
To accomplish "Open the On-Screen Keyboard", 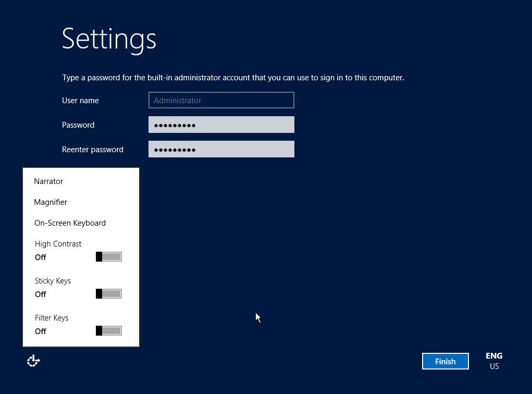I will point(70,223).
